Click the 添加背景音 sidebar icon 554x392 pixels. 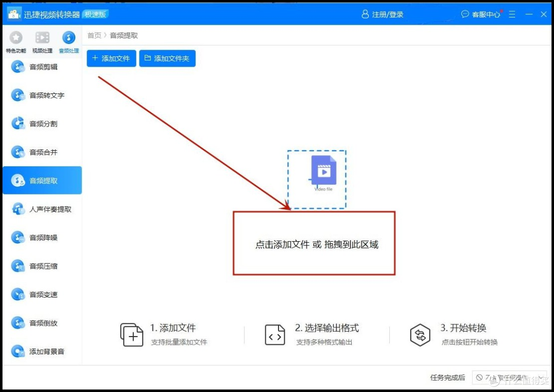click(x=17, y=351)
